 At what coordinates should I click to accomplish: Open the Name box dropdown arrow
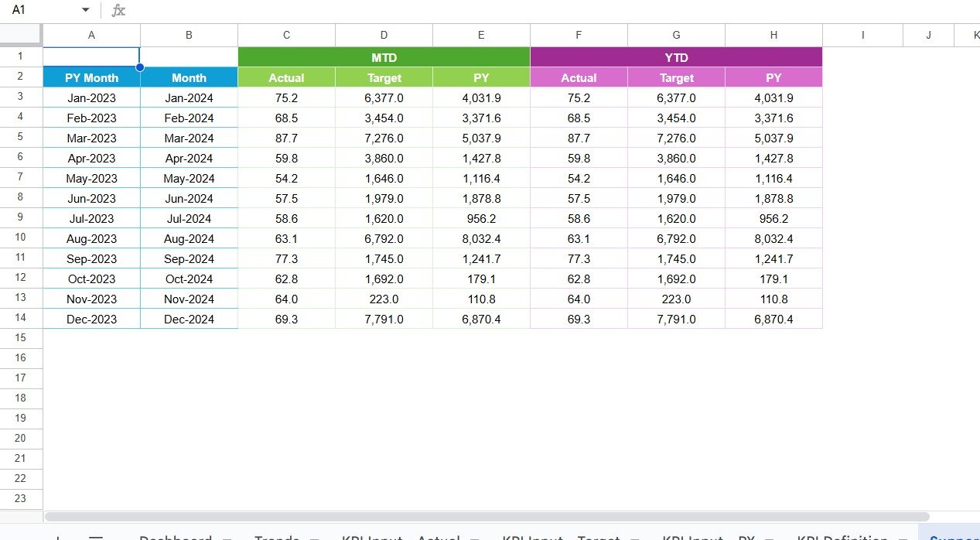pyautogui.click(x=84, y=10)
